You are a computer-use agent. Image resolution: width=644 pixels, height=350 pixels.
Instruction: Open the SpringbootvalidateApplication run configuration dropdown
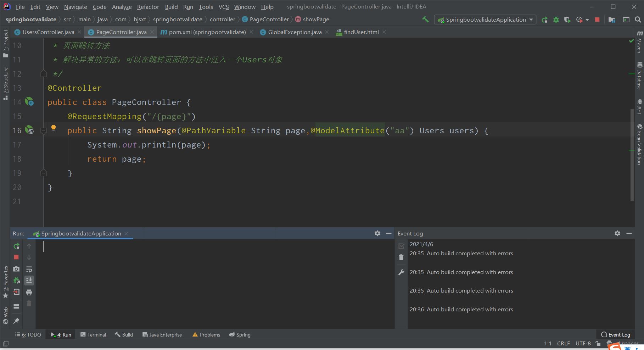tap(485, 20)
